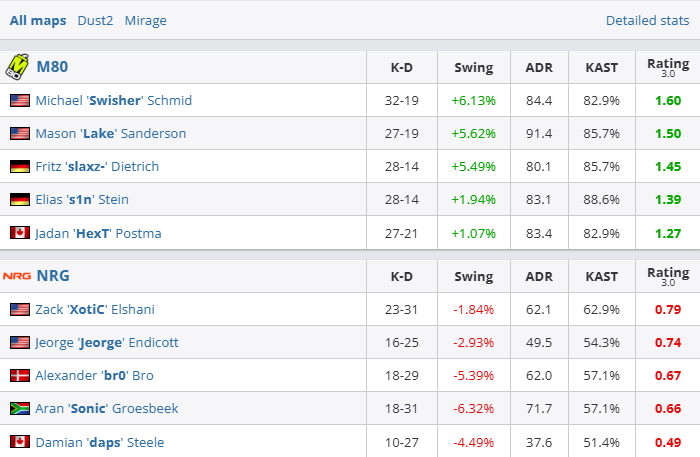Viewport: 700px width, 457px height.
Task: Click the M80 team logo icon
Action: click(x=17, y=67)
